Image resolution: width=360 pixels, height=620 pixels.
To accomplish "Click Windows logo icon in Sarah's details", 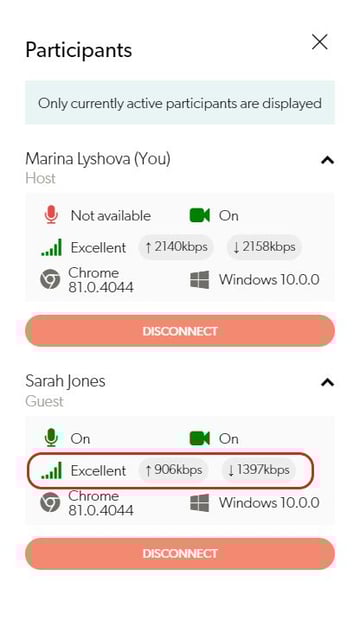I will [199, 503].
